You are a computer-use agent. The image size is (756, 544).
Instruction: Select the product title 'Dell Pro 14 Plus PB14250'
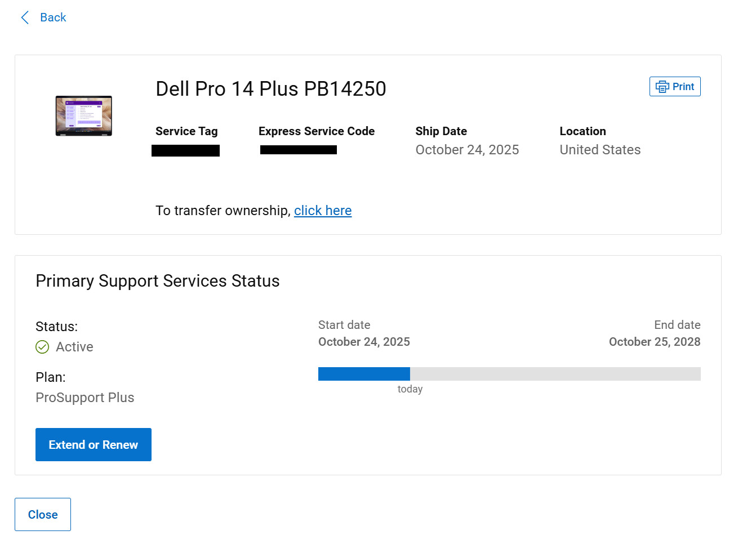tap(271, 89)
